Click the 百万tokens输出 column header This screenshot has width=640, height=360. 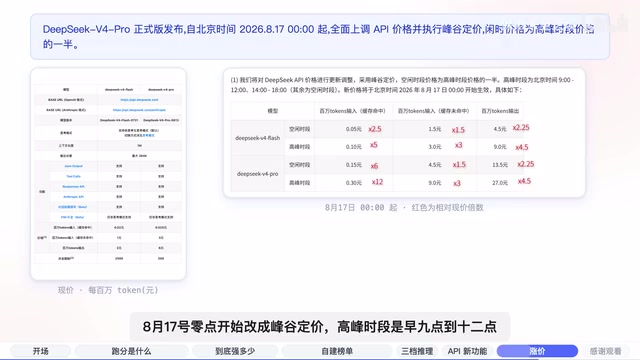pos(500,111)
